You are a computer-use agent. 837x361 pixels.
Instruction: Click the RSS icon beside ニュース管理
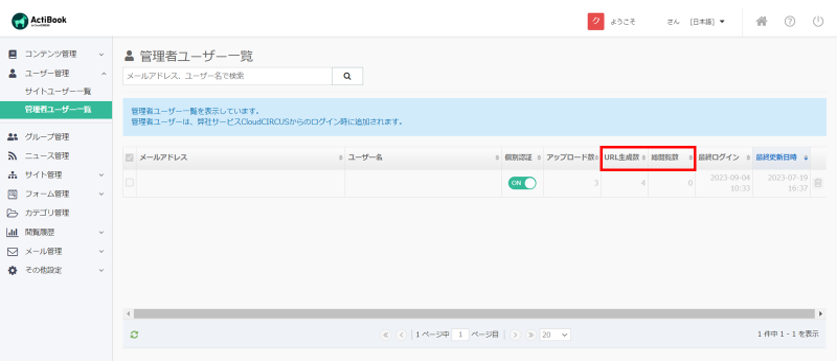point(13,156)
